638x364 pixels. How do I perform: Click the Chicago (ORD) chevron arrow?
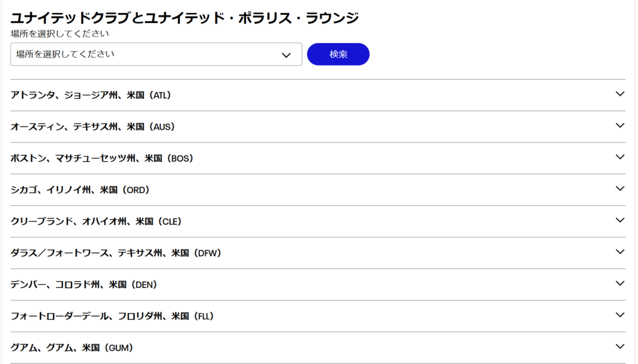(x=619, y=189)
